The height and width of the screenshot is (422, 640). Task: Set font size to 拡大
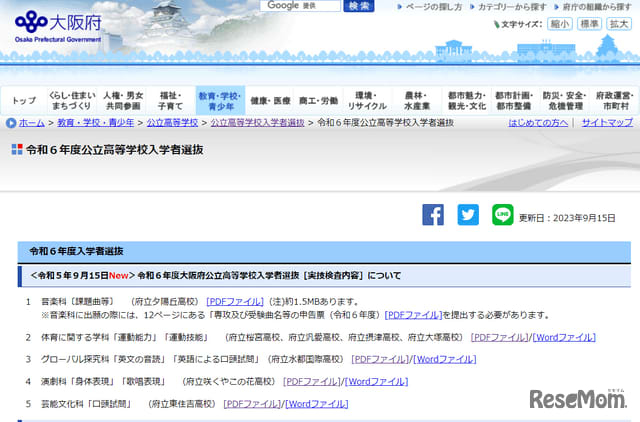point(619,24)
